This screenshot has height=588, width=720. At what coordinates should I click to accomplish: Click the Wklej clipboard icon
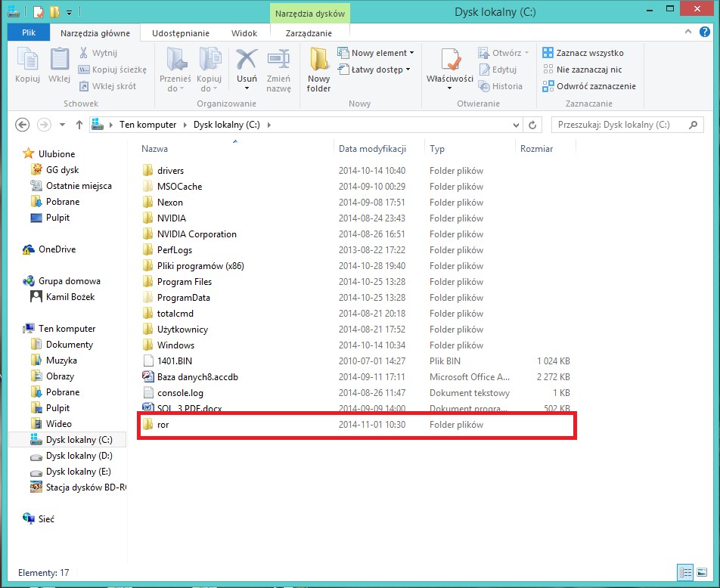(59, 64)
